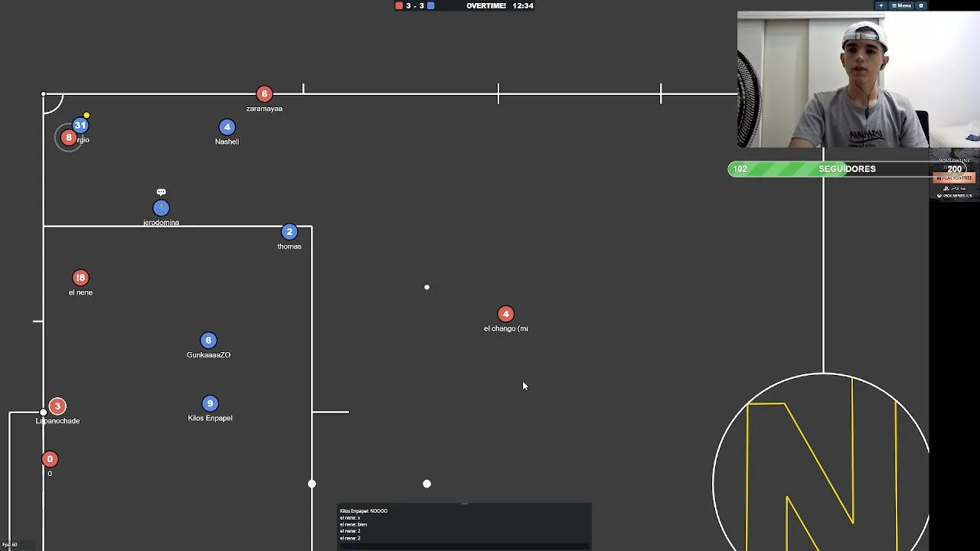Click the yellow ball near player 31
The image size is (980, 551).
[x=87, y=115]
